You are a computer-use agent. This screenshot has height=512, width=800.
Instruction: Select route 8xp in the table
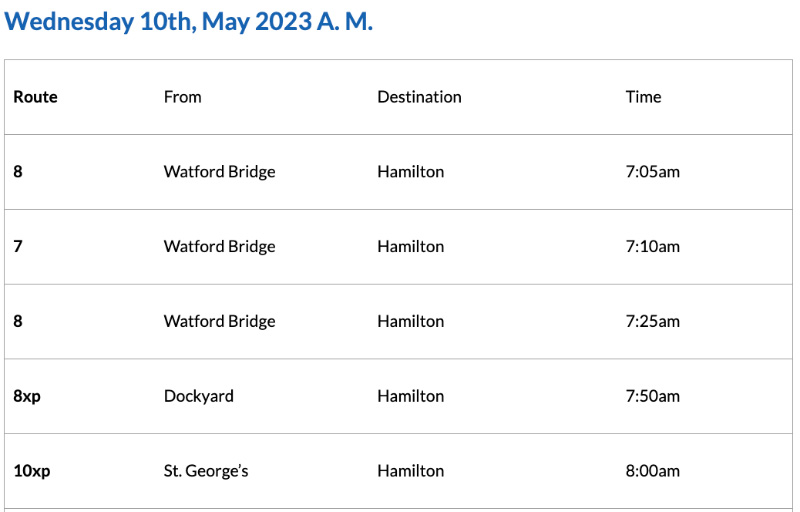[x=27, y=396]
